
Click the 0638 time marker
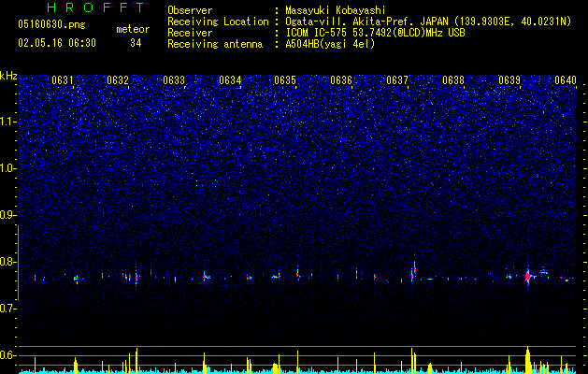[x=453, y=80]
